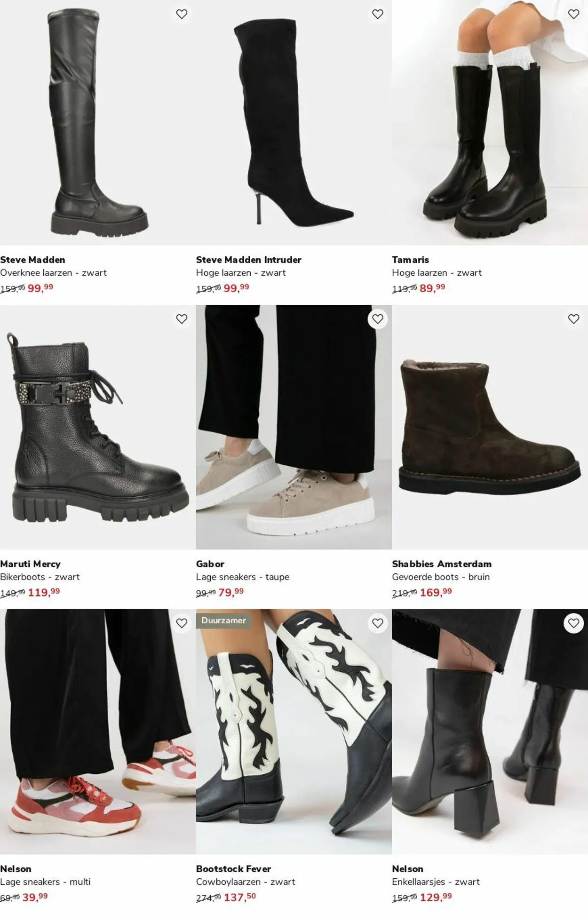The height and width of the screenshot is (914, 588).
Task: Heart the Shabbies Amsterdam gevoerde boots
Action: click(573, 319)
